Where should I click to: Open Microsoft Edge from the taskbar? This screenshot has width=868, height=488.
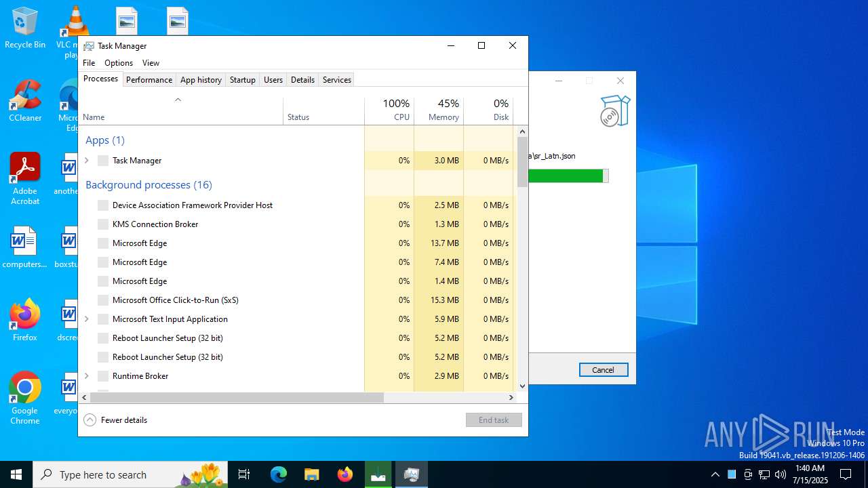click(279, 474)
